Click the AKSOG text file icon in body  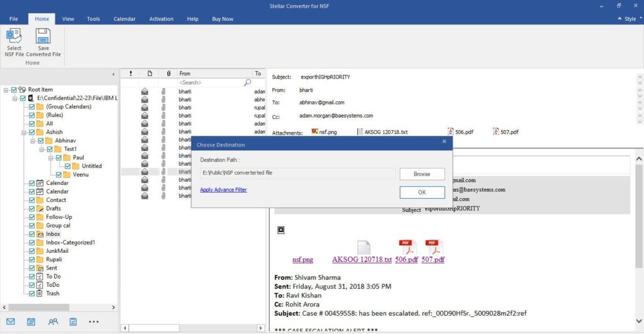click(364, 248)
